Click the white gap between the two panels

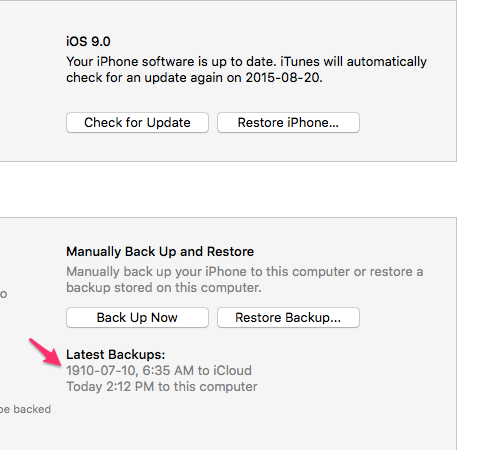click(228, 190)
